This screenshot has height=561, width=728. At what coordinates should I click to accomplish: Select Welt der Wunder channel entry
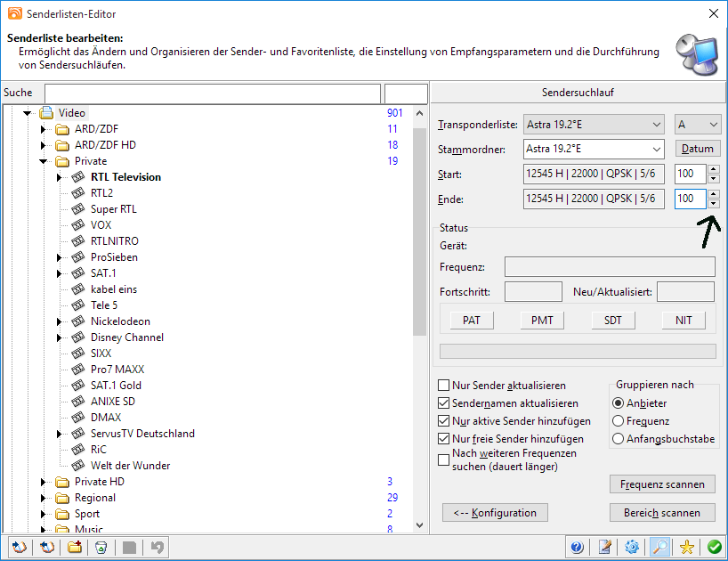click(x=131, y=466)
